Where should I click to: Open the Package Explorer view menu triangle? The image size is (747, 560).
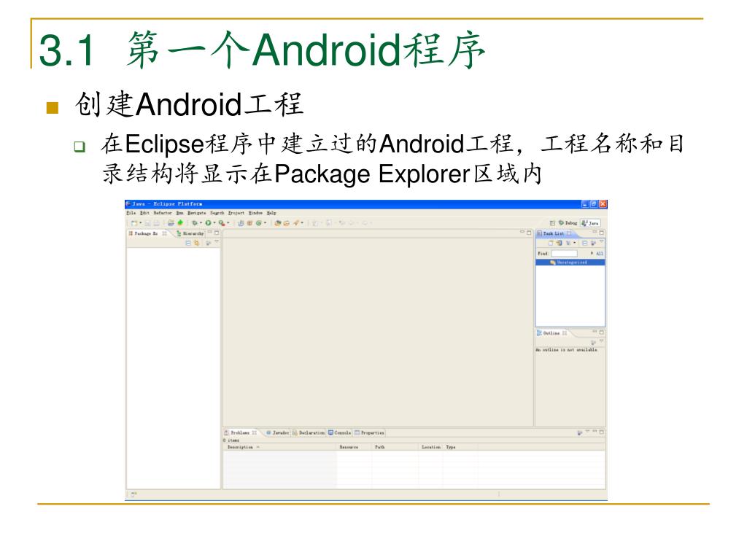(217, 241)
